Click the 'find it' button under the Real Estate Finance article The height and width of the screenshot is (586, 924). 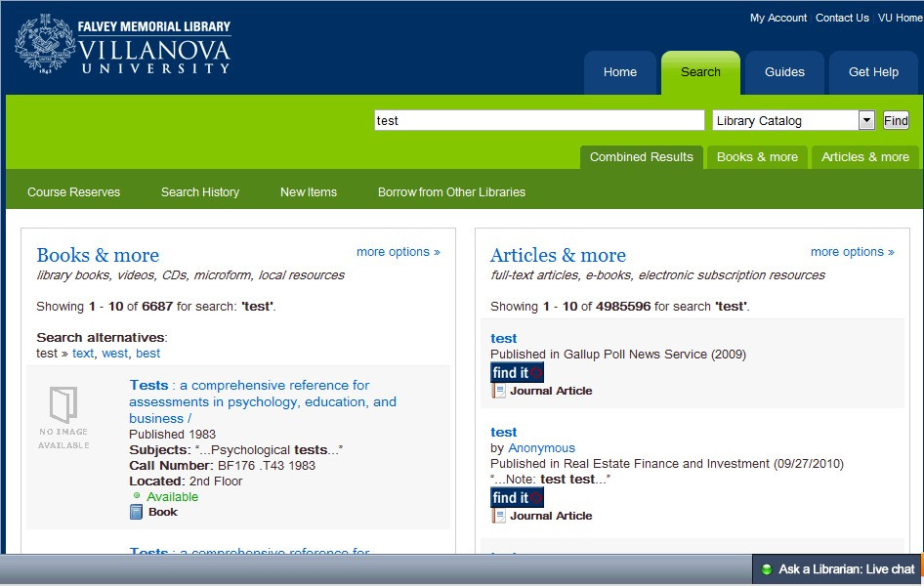517,498
